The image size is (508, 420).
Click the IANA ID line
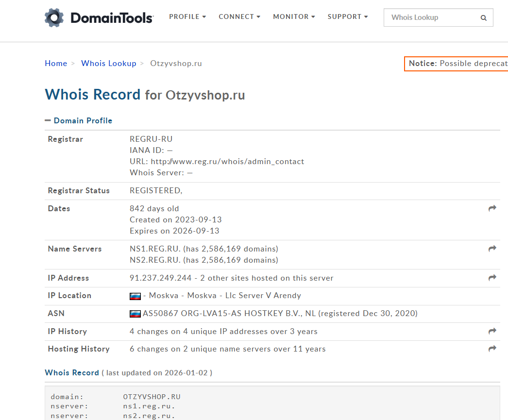pos(151,150)
